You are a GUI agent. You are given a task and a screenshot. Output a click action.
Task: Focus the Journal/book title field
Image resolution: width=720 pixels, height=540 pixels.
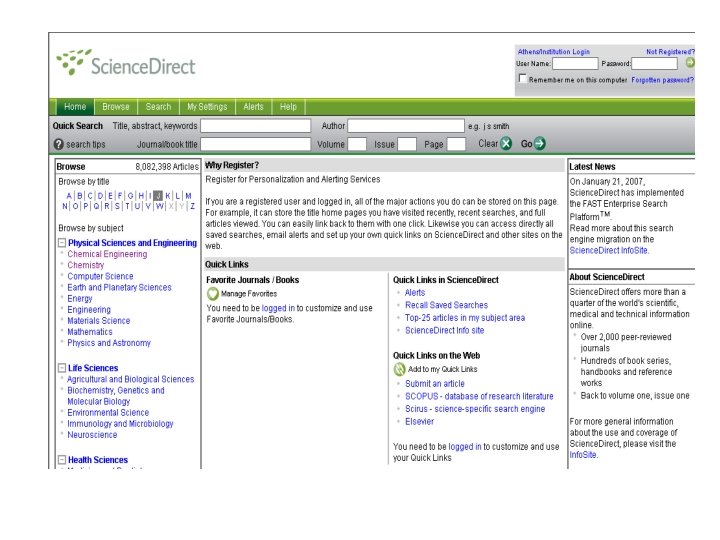tap(256, 144)
